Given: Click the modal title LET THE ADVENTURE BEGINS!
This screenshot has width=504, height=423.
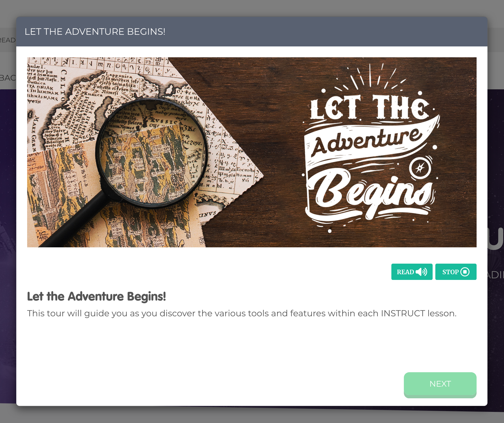Looking at the screenshot, I should (x=95, y=31).
